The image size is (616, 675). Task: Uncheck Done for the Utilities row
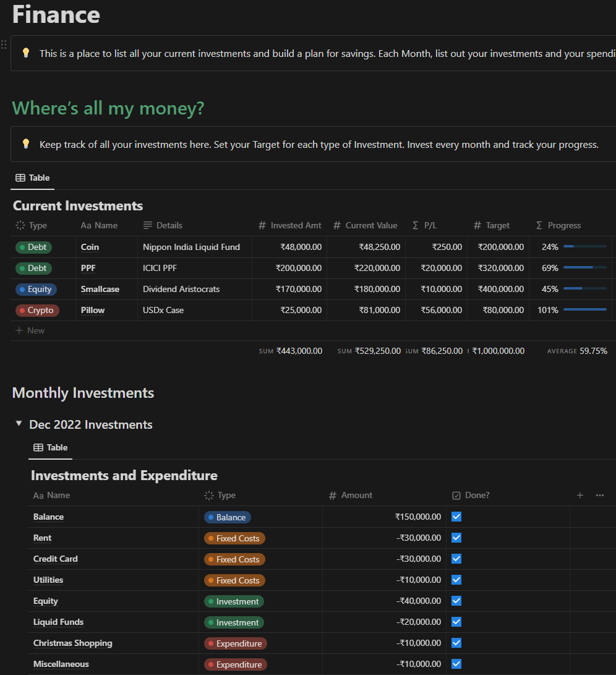456,580
